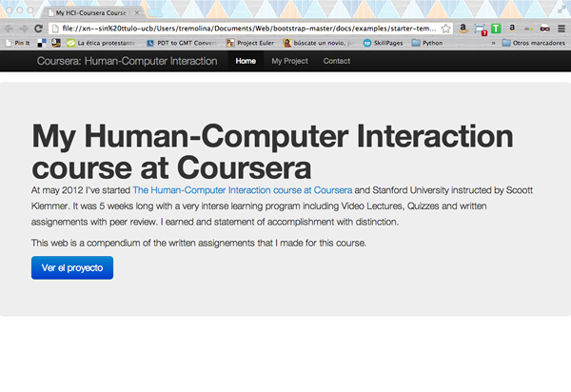Image resolution: width=571 pixels, height=392 pixels.
Task: Open the Delicious squares bookmark icon
Action: click(x=42, y=43)
